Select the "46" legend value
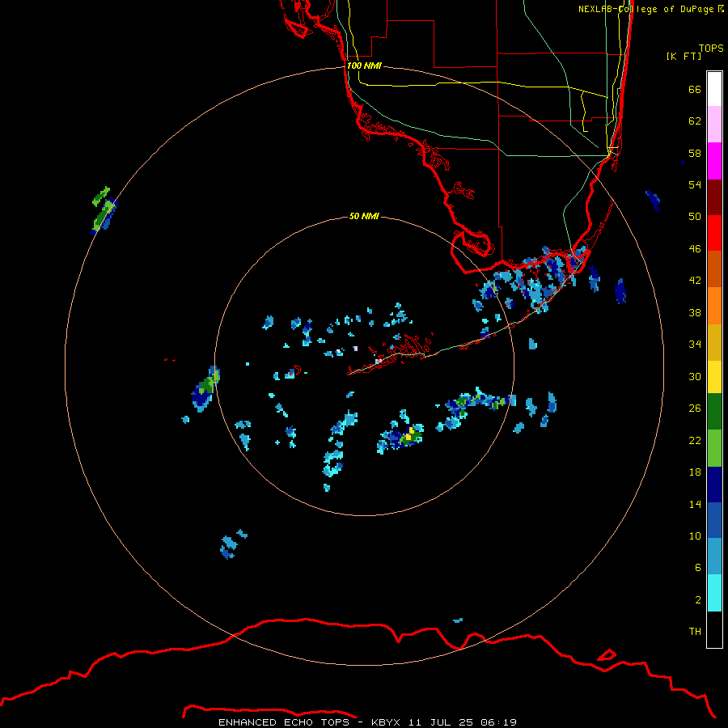The height and width of the screenshot is (728, 728). (x=695, y=249)
